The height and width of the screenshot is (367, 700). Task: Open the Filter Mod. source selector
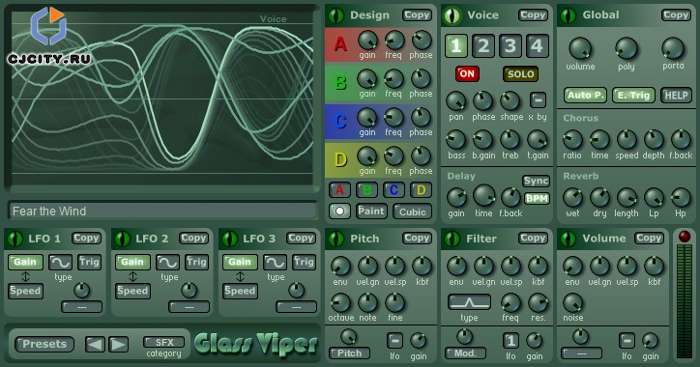click(x=465, y=353)
